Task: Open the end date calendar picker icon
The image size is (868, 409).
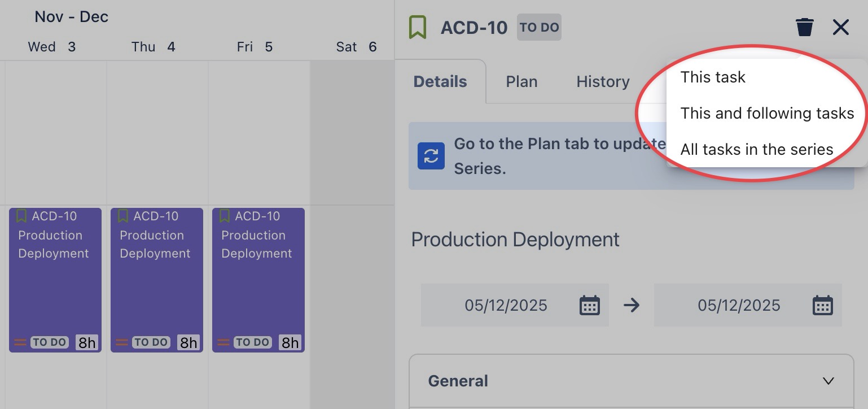Action: point(822,306)
